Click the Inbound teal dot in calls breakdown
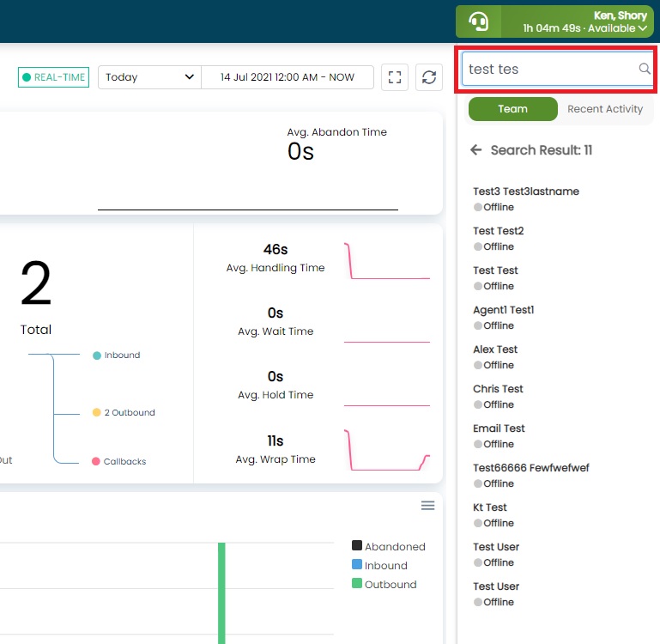 (x=97, y=355)
